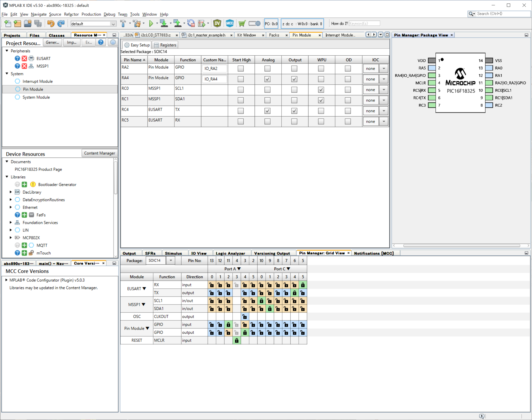532x420 pixels.
Task: Click the Open Project folder icon
Action: point(28,24)
